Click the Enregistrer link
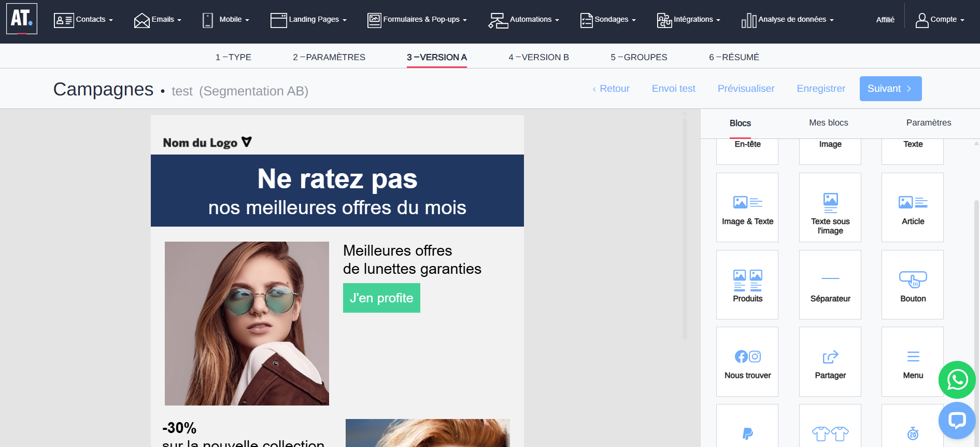Viewport: 980px width, 447px height. [x=821, y=89]
